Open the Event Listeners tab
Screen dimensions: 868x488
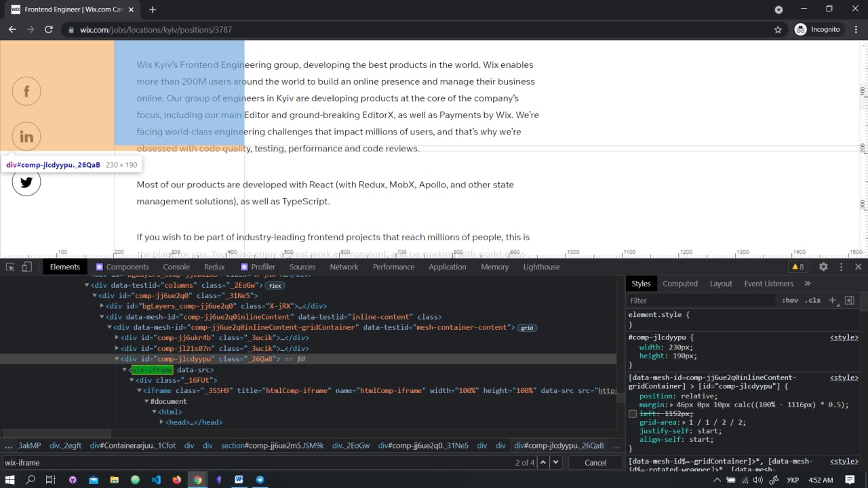(x=768, y=284)
